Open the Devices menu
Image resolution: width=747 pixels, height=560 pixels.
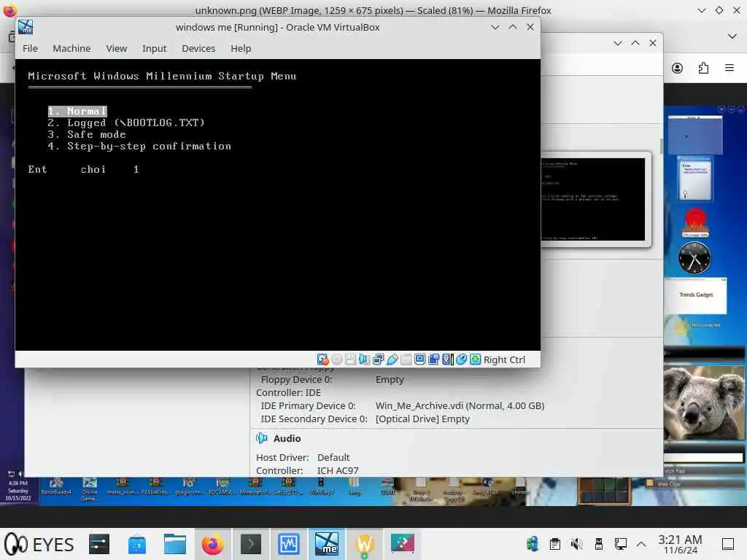(198, 49)
